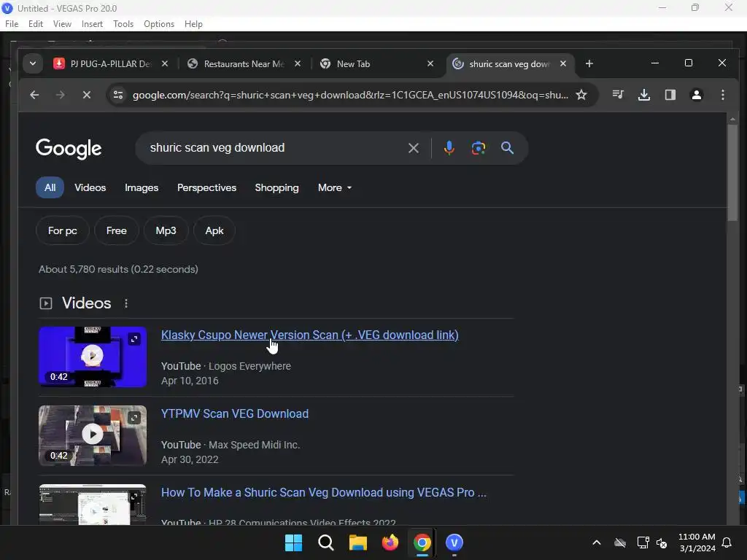Open Windows taskbar search
The width and height of the screenshot is (747, 560).
pos(326,542)
